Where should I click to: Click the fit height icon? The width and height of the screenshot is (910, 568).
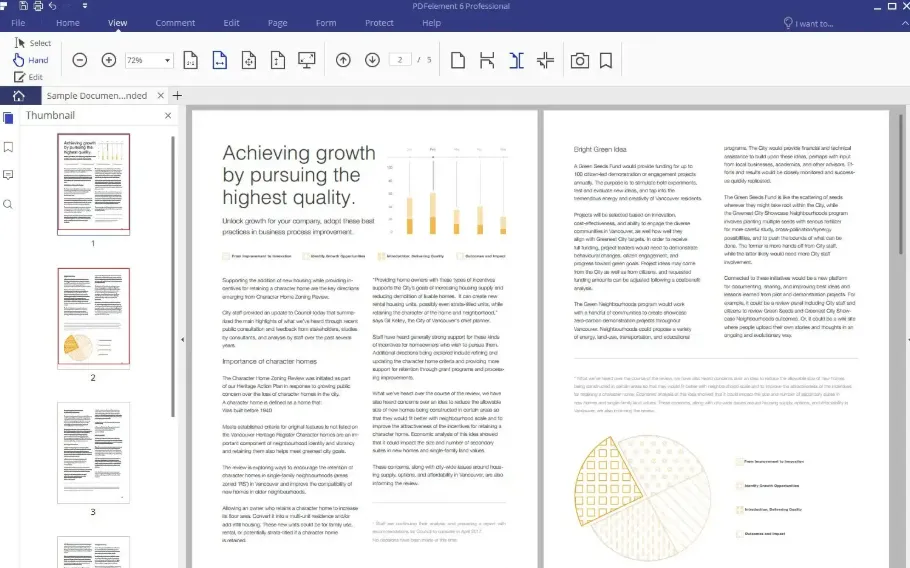click(x=278, y=60)
